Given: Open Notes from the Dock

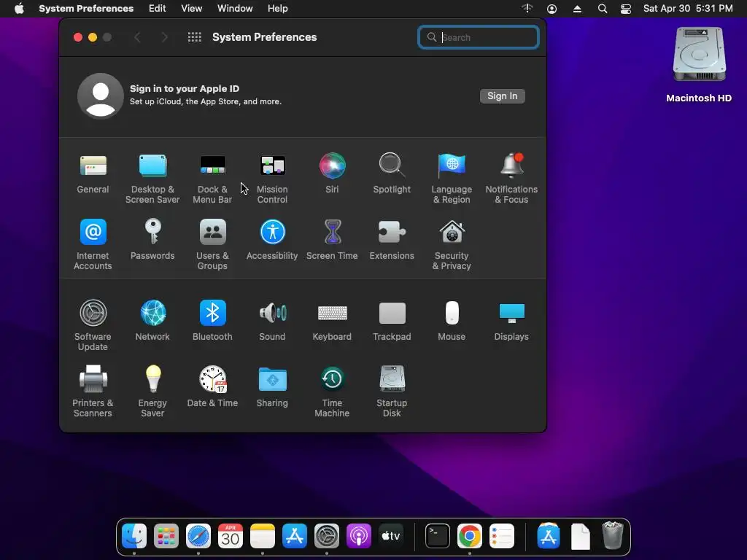Looking at the screenshot, I should 263,537.
